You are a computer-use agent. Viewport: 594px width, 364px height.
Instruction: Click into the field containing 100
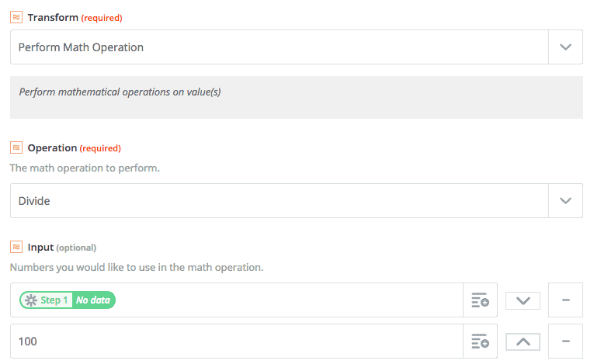click(233, 341)
